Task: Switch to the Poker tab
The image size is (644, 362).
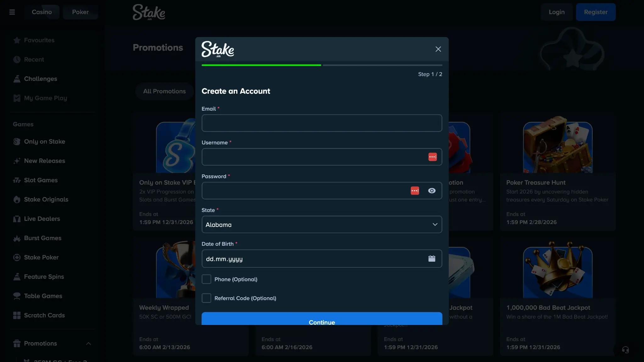Action: click(x=80, y=12)
